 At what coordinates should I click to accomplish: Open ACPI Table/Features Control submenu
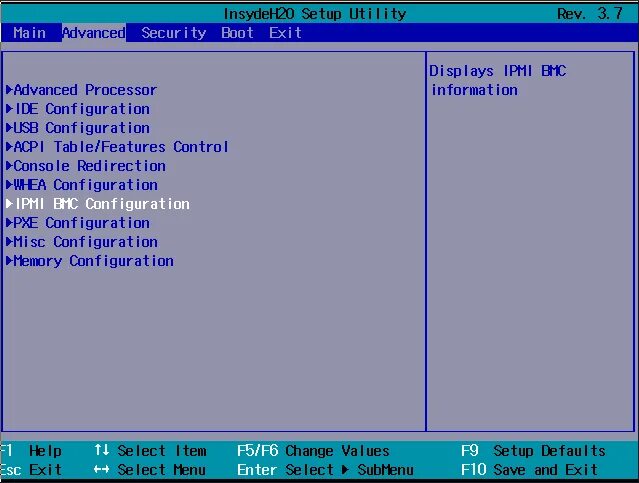pos(117,147)
